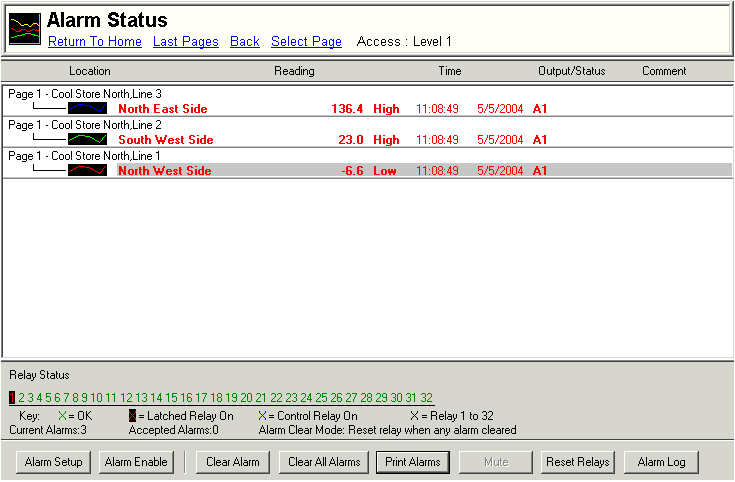Click the latched relay 1 indicator
735x482 pixels.
point(12,398)
